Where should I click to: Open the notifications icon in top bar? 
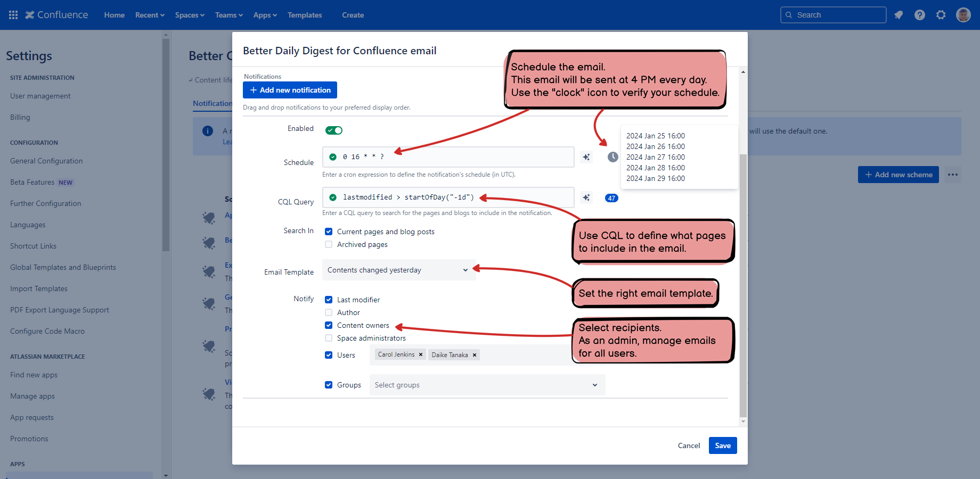[x=899, y=15]
